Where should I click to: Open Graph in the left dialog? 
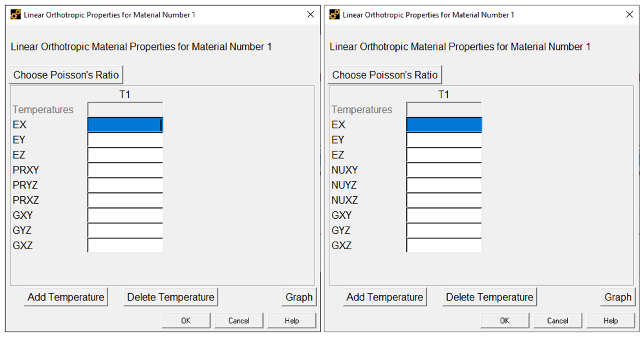[x=299, y=297]
